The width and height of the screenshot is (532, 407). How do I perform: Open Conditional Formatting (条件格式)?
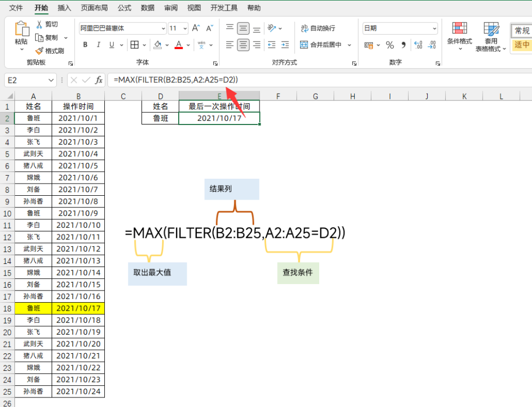[460, 36]
